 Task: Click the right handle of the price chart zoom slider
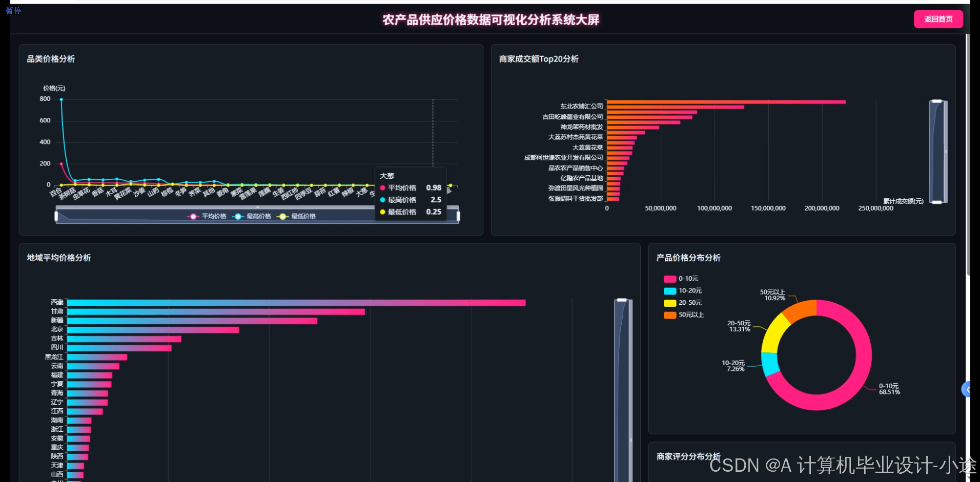tap(458, 216)
